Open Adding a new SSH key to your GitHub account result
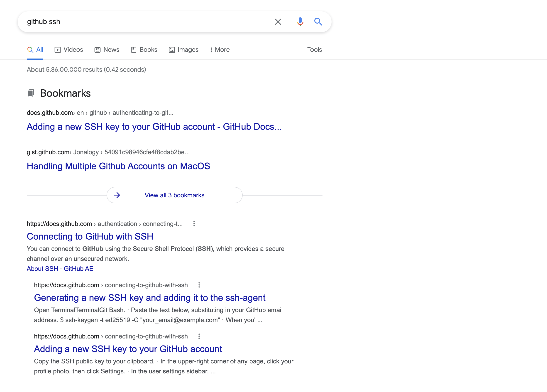 tap(128, 349)
